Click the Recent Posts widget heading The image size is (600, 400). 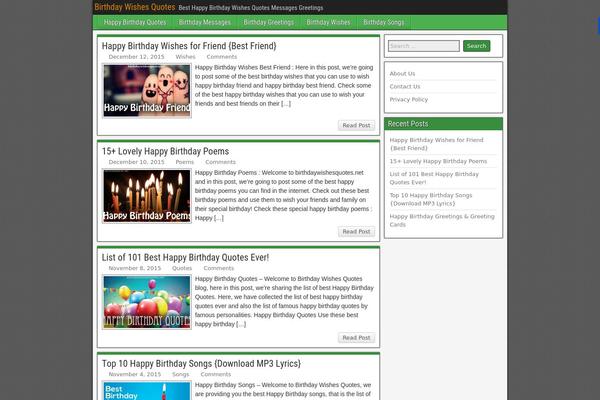[408, 124]
